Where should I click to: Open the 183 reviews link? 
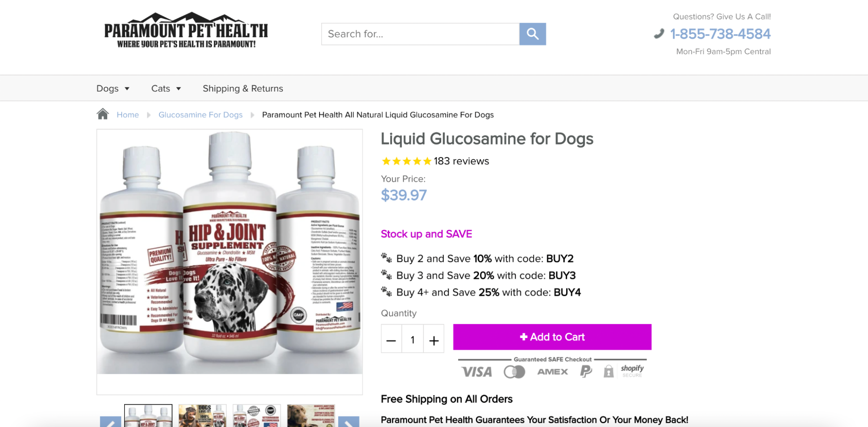tap(461, 161)
